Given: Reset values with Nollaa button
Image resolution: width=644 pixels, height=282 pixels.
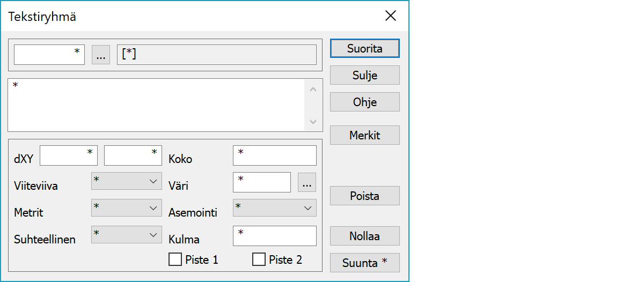Looking at the screenshot, I should click(364, 236).
